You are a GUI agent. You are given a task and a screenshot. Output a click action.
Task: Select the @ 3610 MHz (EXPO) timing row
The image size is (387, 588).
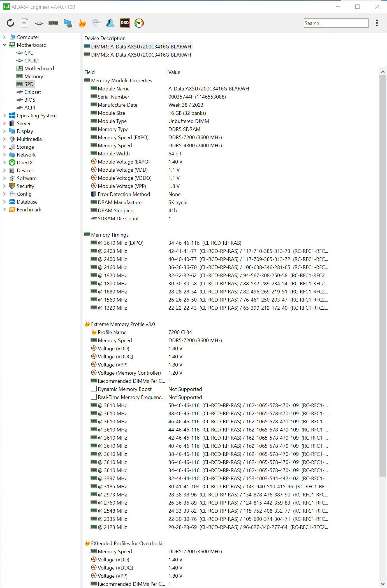(206, 243)
